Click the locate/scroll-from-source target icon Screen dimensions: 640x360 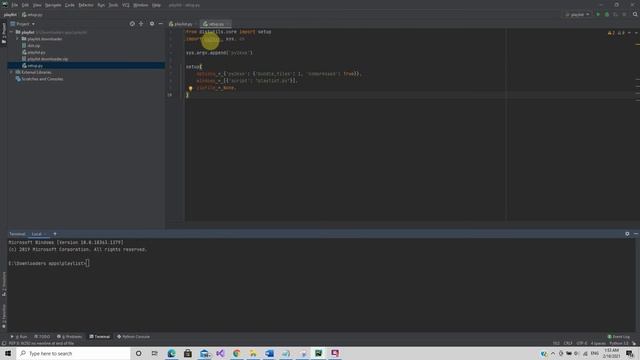(x=132, y=24)
